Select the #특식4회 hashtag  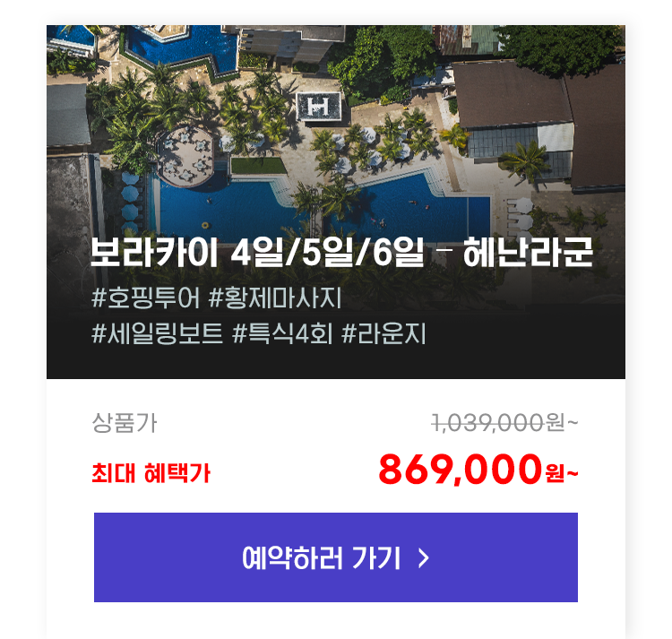click(x=282, y=333)
